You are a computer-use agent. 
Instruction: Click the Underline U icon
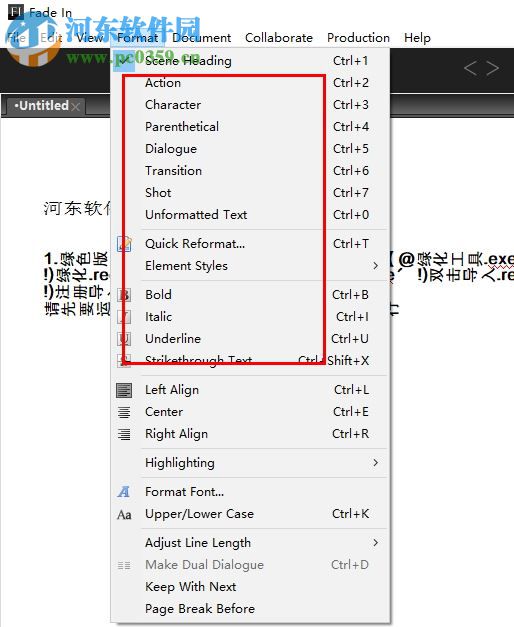pyautogui.click(x=124, y=339)
